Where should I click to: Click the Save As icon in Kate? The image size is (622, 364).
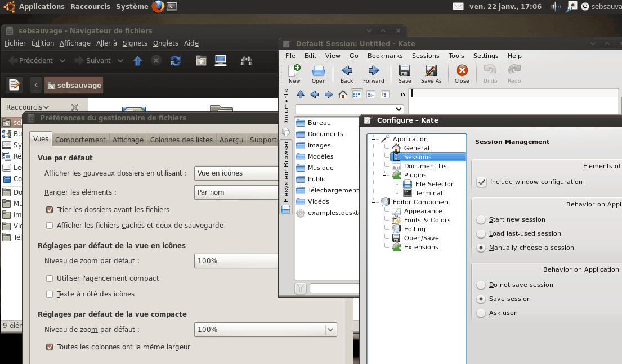tap(431, 70)
